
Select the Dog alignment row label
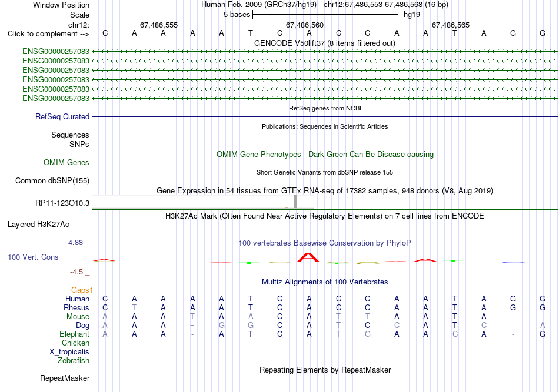click(82, 326)
